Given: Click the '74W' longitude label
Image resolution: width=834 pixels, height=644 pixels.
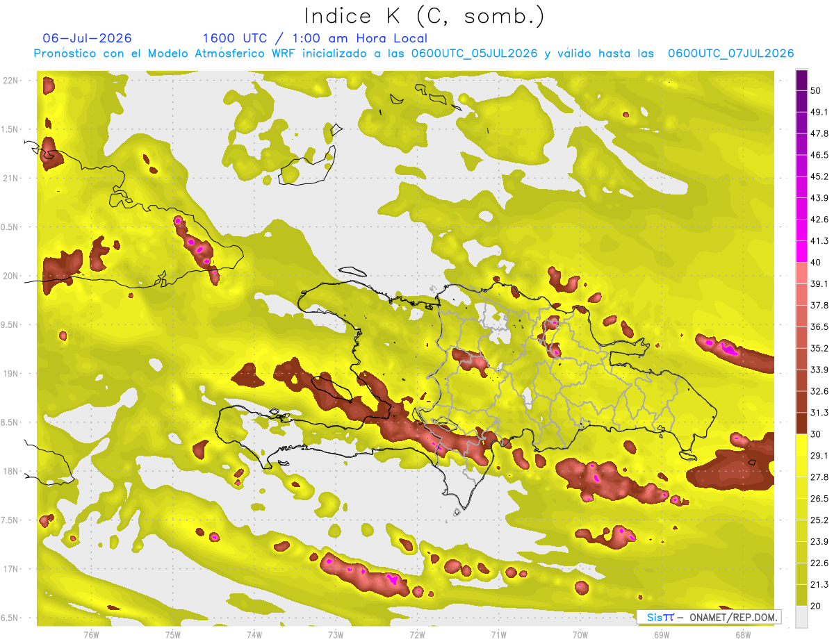Looking at the screenshot, I should (x=254, y=634).
